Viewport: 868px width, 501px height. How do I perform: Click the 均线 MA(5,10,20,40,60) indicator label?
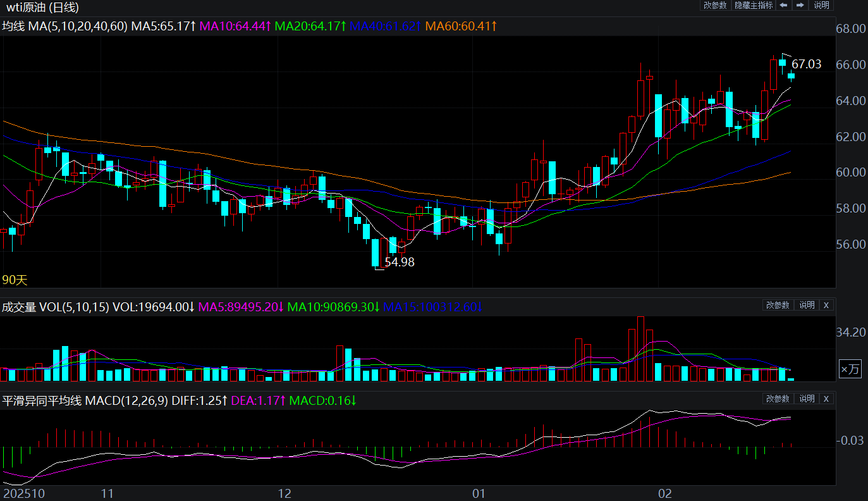pyautogui.click(x=64, y=26)
